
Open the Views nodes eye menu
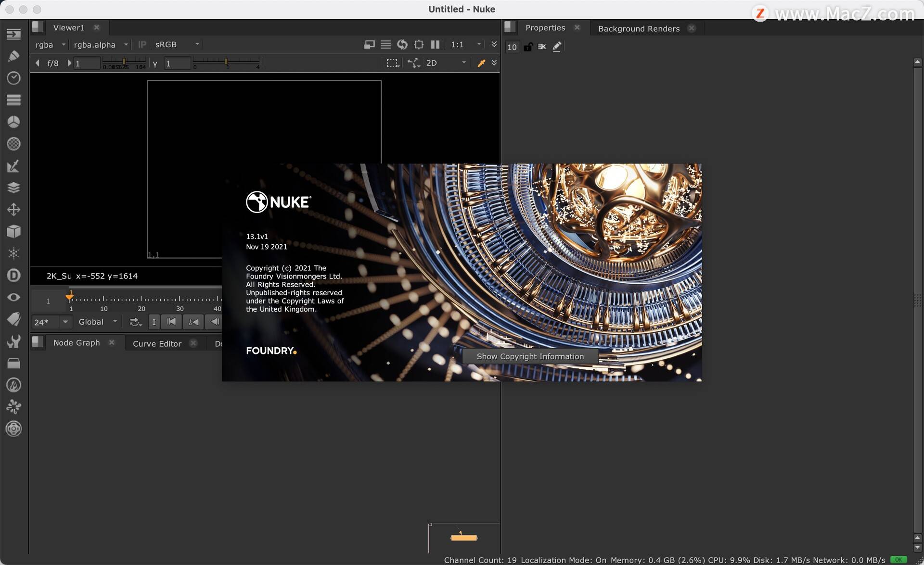pyautogui.click(x=13, y=297)
